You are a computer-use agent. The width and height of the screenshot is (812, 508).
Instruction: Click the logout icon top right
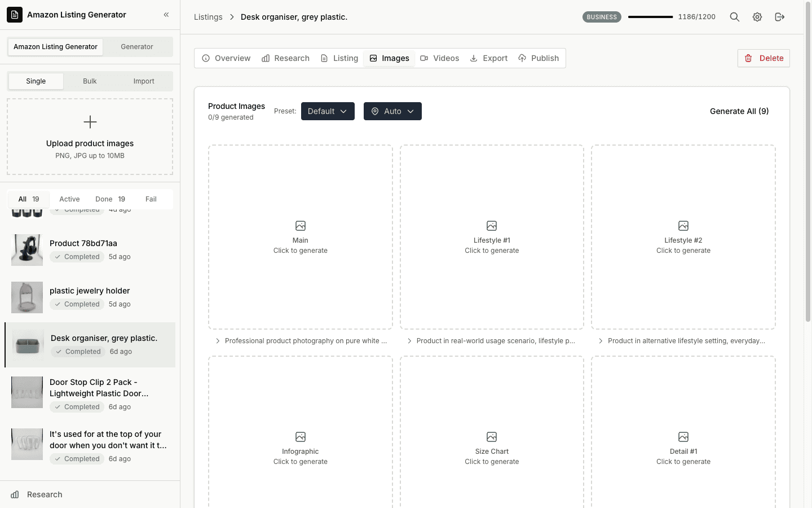click(780, 17)
